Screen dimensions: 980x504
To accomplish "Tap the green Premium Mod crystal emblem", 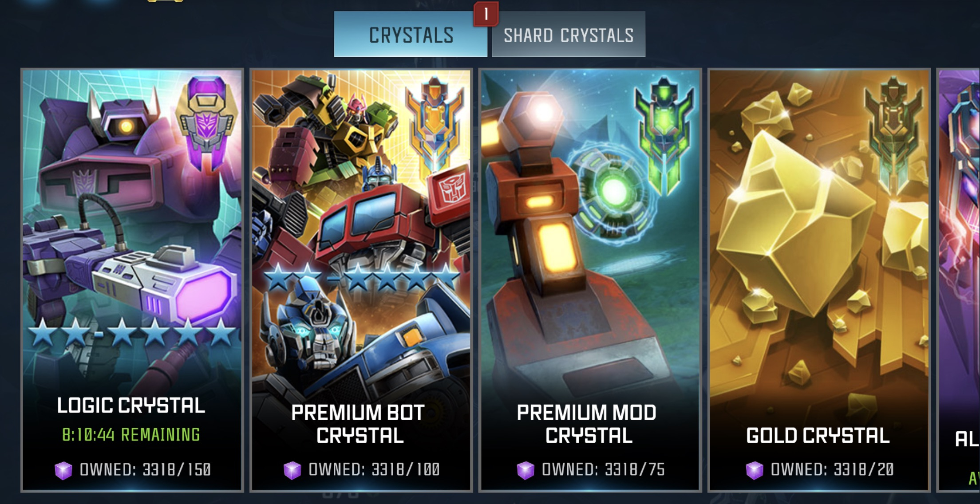I will click(664, 135).
